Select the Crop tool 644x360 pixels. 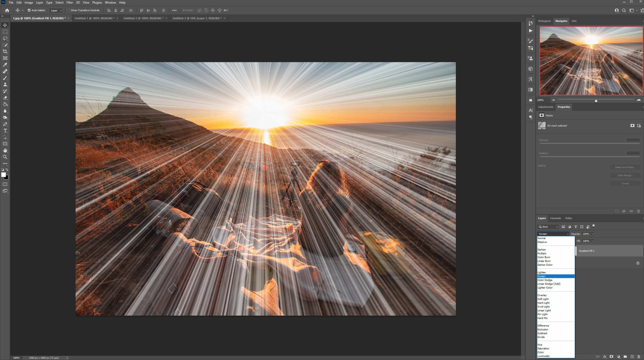[5, 51]
